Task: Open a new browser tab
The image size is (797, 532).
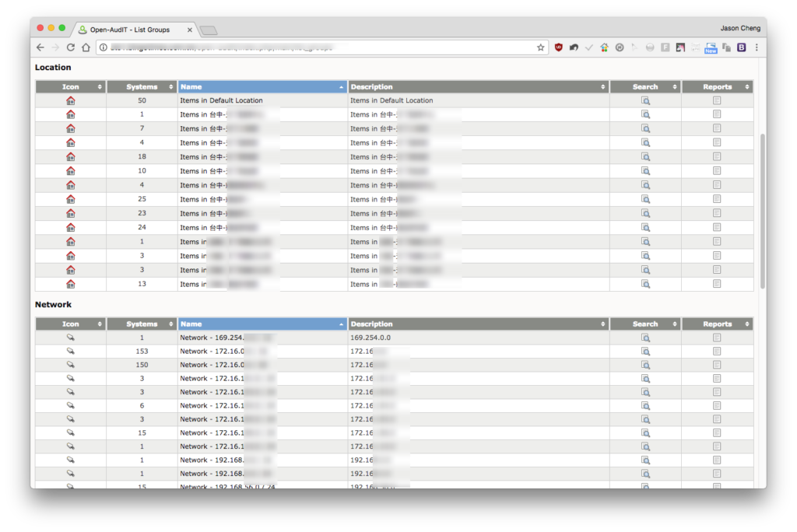Action: point(209,30)
